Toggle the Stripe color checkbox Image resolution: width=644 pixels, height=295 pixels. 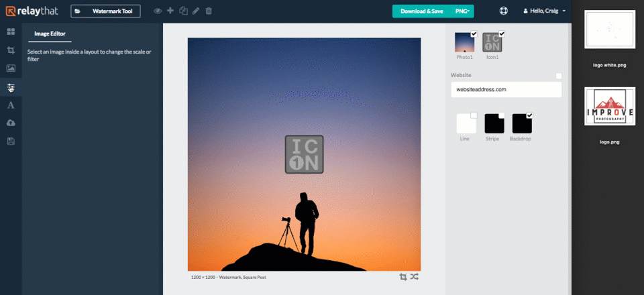pyautogui.click(x=502, y=116)
